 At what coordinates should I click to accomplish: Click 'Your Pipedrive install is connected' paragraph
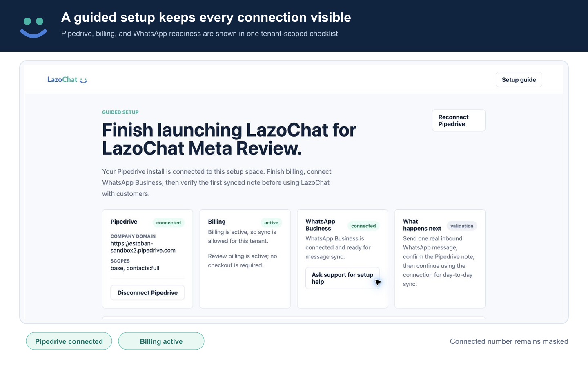point(217,183)
